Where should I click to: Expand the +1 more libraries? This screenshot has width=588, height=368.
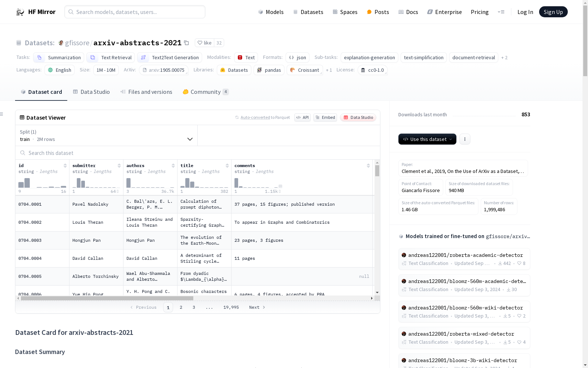tap(329, 70)
